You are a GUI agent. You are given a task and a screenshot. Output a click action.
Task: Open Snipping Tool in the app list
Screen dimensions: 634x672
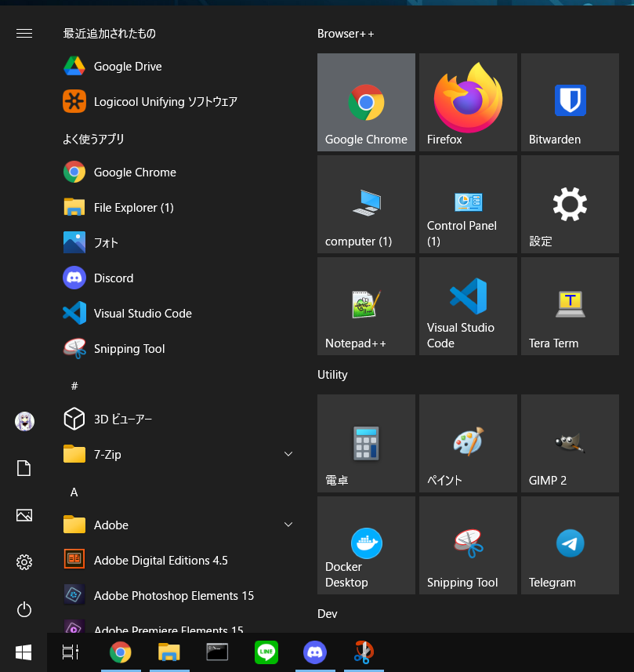click(178, 348)
